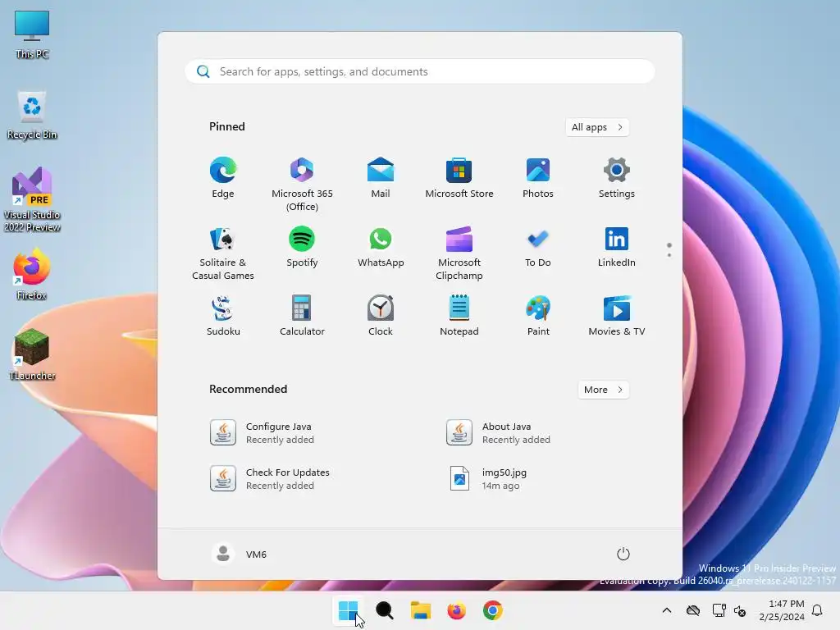Start Solitaire & Casual Games
The height and width of the screenshot is (630, 840).
pos(223,253)
